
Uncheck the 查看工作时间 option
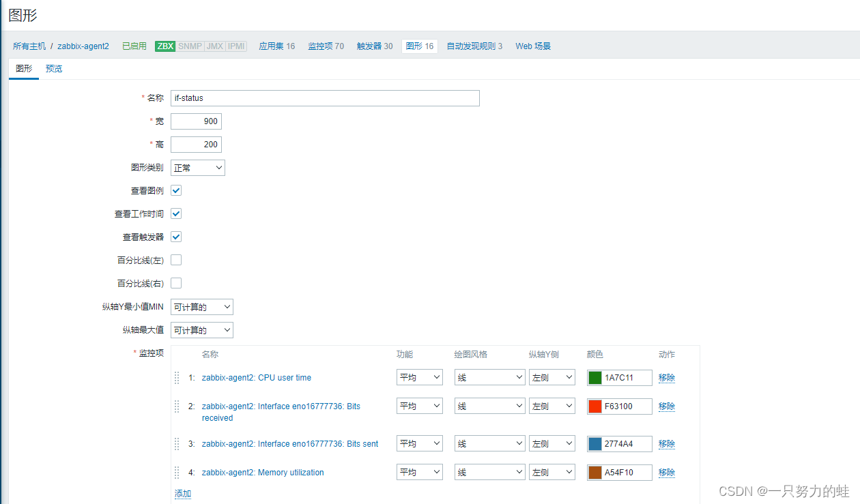(x=175, y=213)
